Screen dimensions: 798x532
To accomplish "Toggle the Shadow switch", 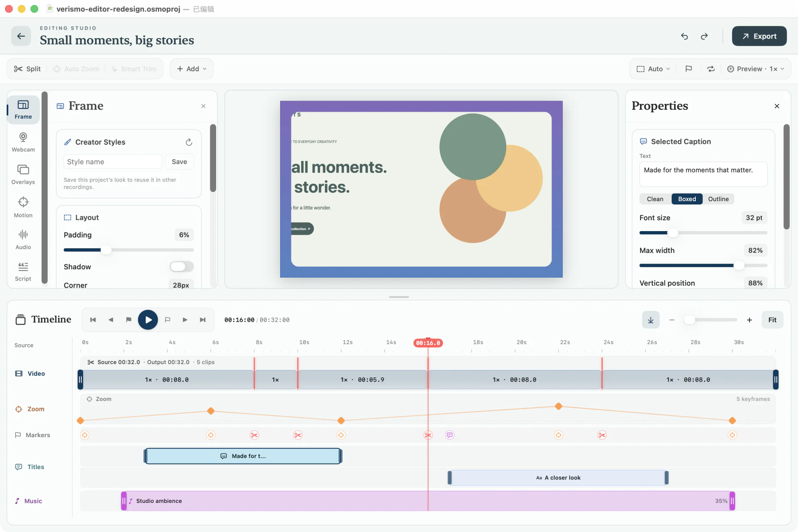I will tap(182, 266).
